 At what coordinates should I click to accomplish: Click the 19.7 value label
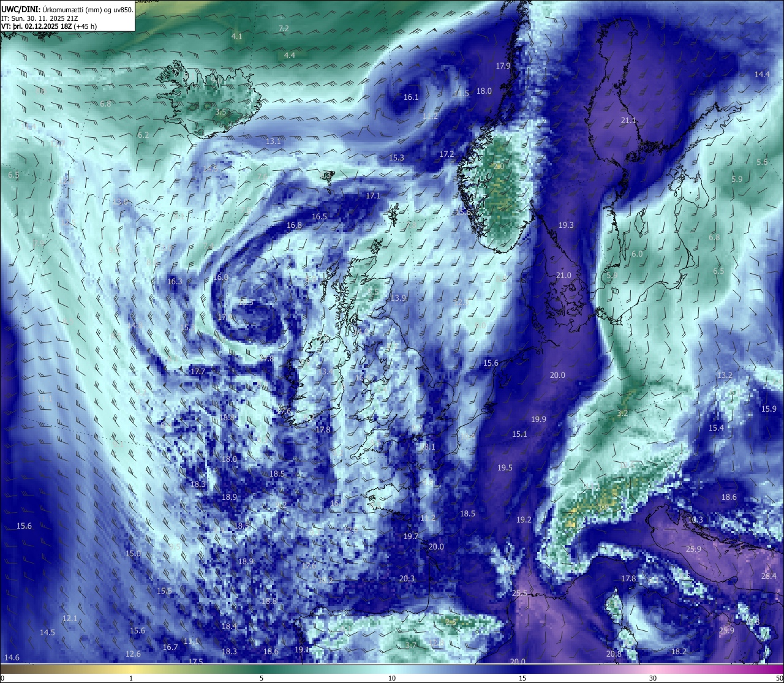pyautogui.click(x=410, y=536)
